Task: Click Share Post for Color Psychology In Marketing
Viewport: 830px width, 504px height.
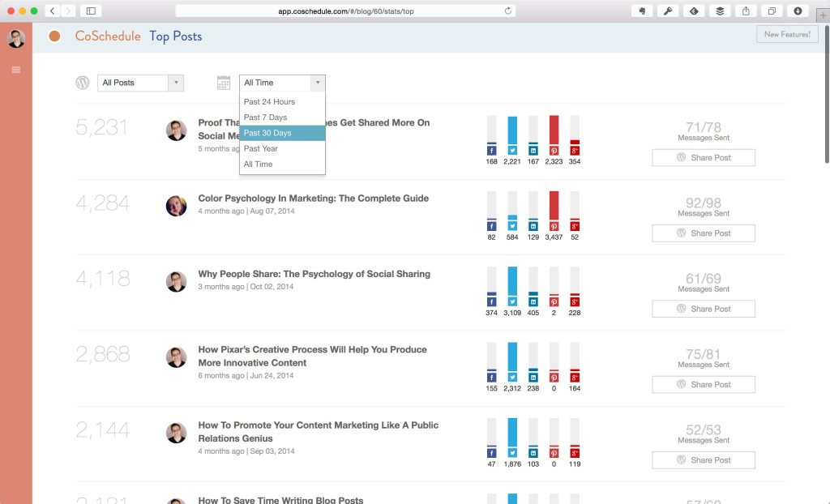Action: click(x=703, y=233)
